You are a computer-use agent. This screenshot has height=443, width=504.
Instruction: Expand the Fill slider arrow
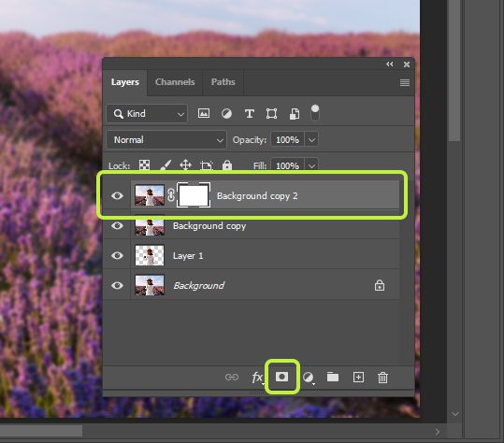click(x=311, y=165)
